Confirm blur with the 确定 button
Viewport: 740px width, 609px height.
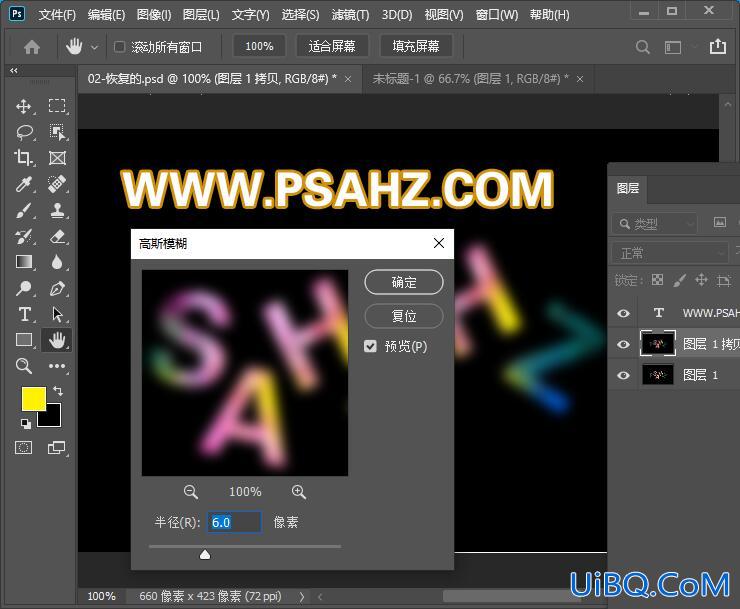click(x=404, y=282)
